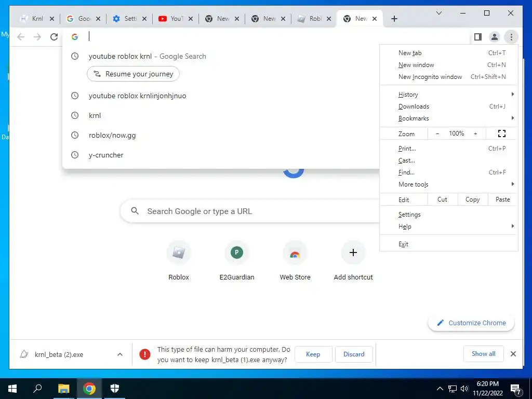Open the tab search chevron
The width and height of the screenshot is (532, 399).
tap(438, 13)
